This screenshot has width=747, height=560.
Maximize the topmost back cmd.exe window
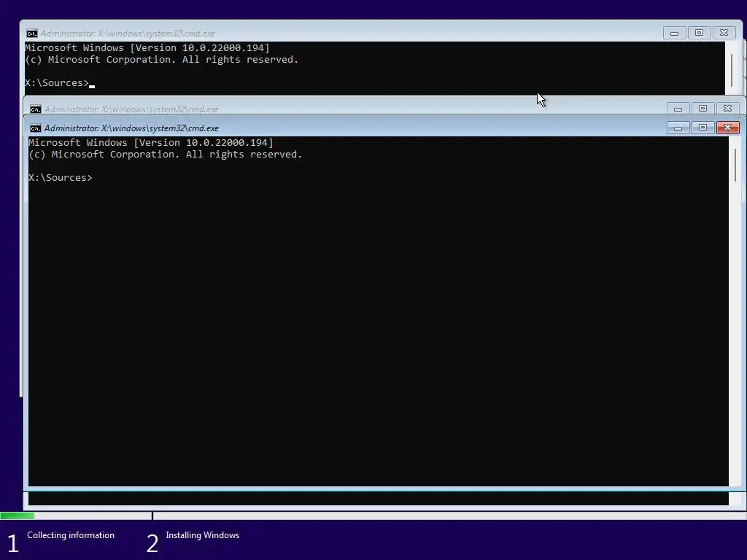point(699,33)
